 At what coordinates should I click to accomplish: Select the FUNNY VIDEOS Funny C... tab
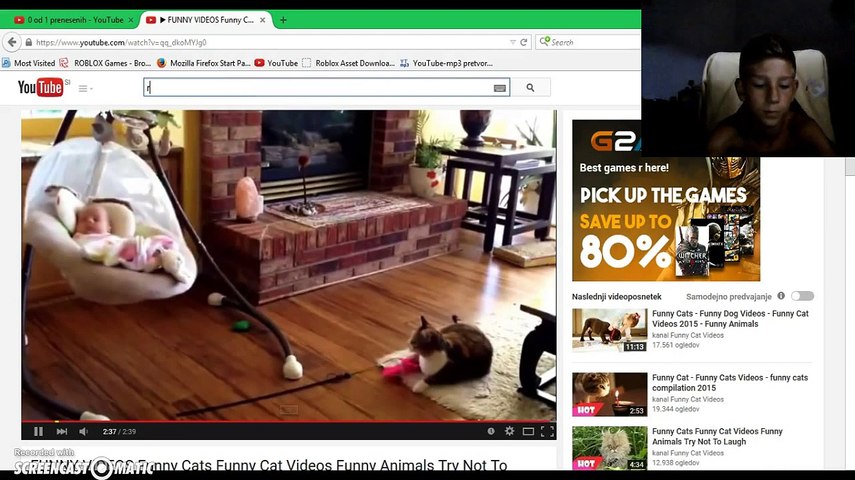[204, 20]
